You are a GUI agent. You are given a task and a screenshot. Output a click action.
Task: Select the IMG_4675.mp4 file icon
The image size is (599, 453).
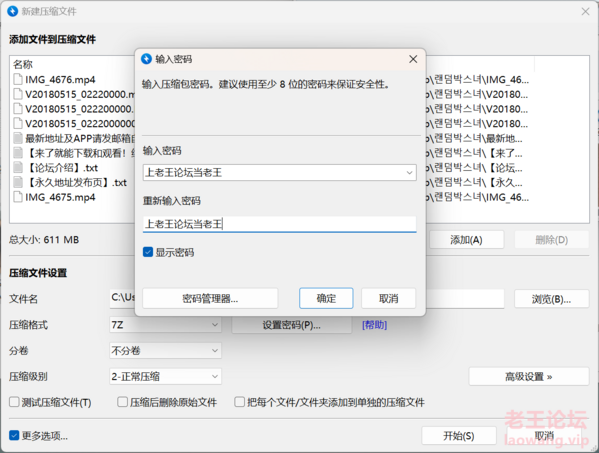(18, 197)
